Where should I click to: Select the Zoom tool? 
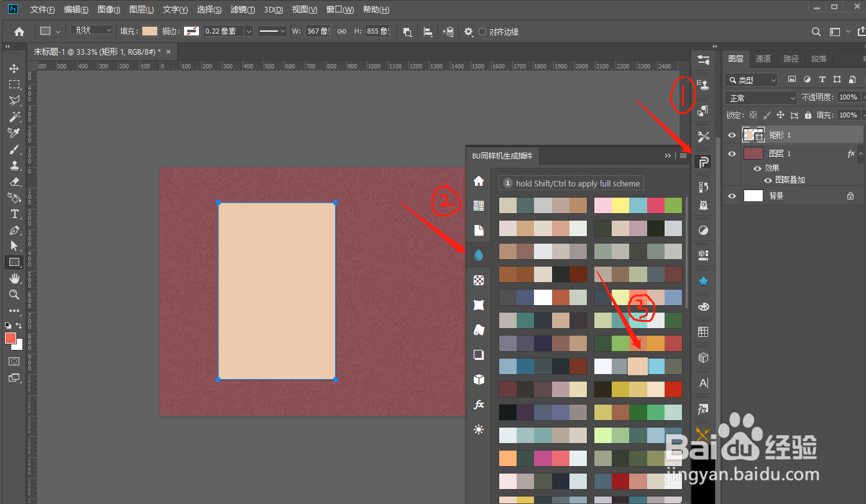14,295
